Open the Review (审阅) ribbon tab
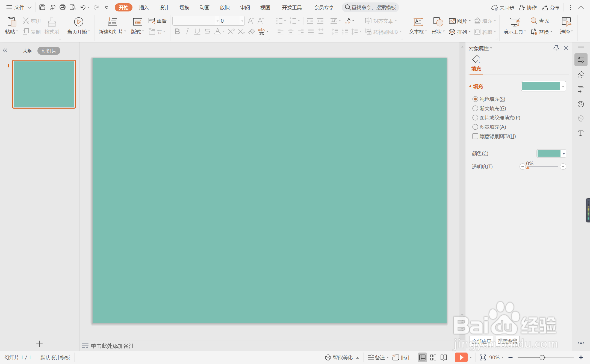Image resolution: width=590 pixels, height=364 pixels. pyautogui.click(x=245, y=7)
